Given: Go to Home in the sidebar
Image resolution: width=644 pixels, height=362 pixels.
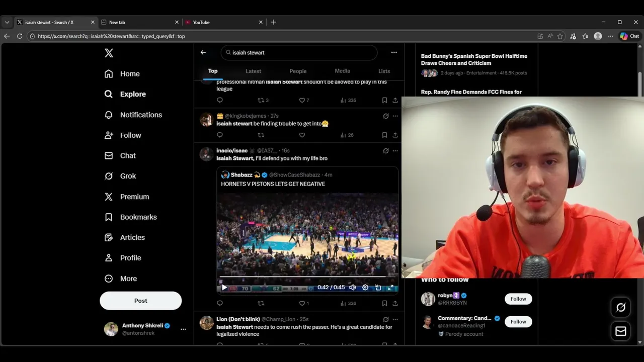Looking at the screenshot, I should tap(122, 73).
